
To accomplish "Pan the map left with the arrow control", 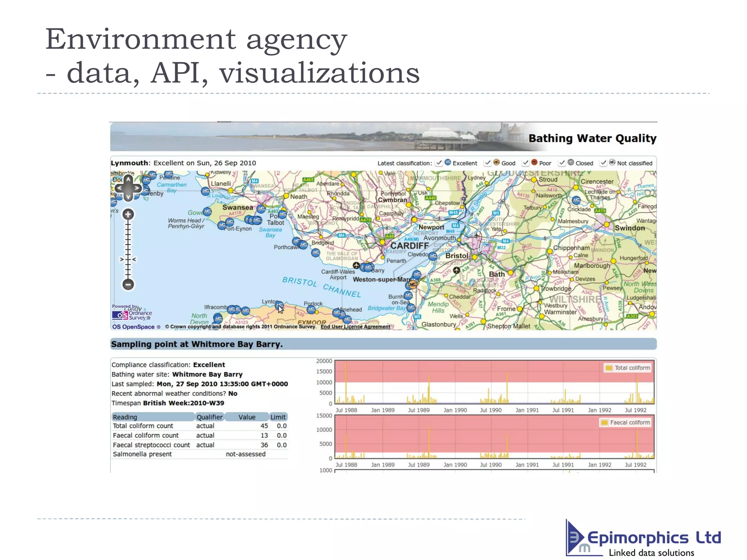I will (119, 188).
